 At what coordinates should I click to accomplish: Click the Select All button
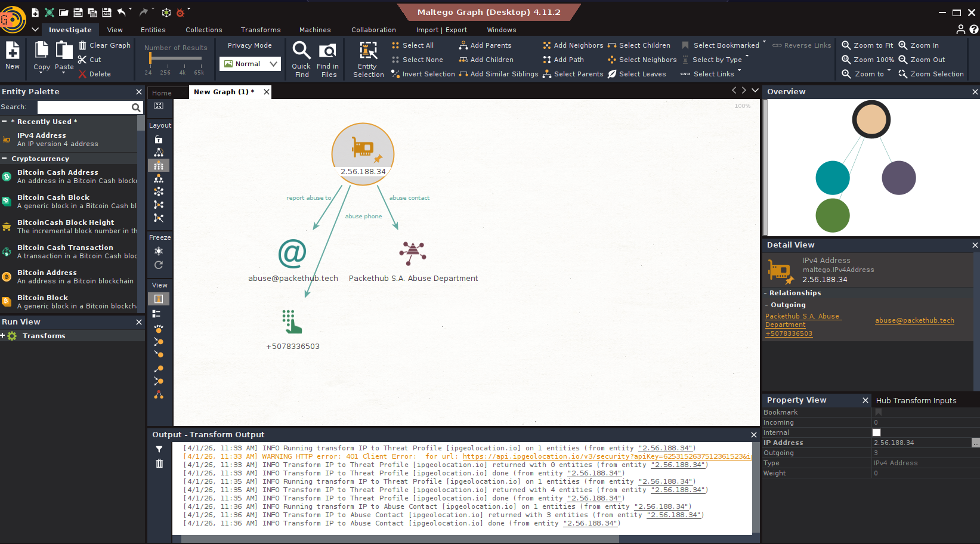412,45
